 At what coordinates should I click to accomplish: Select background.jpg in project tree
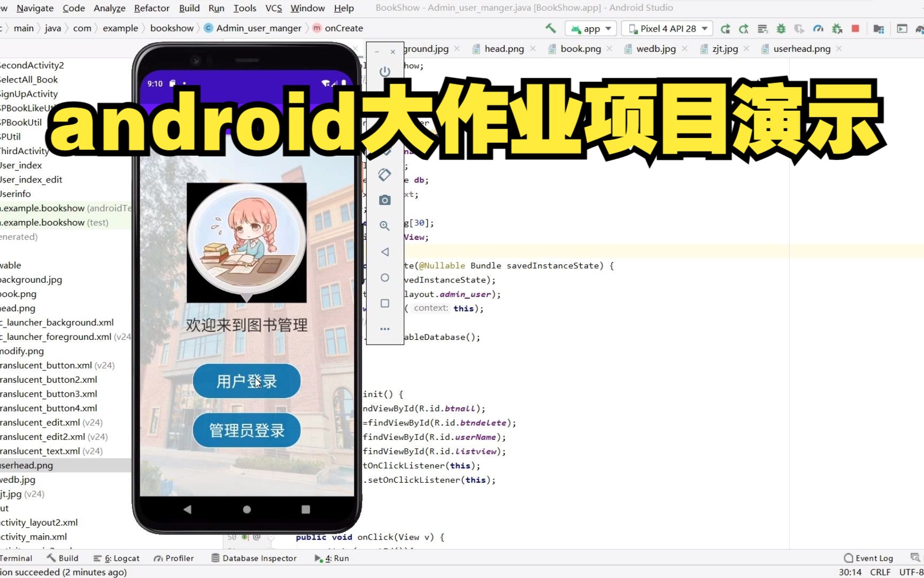pyautogui.click(x=31, y=280)
